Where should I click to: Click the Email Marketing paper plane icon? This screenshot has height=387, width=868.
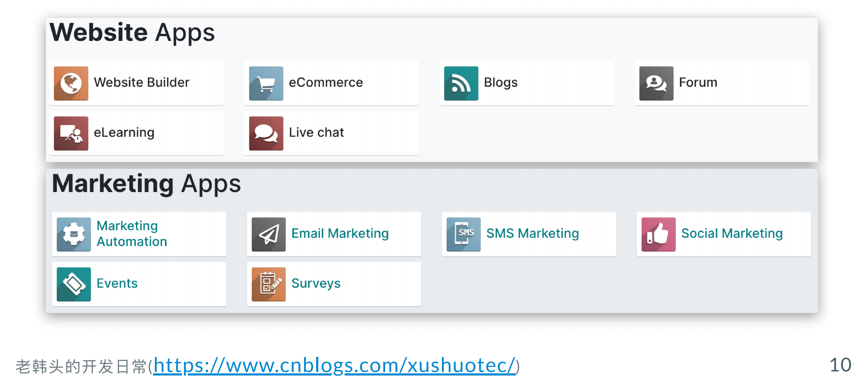[268, 234]
